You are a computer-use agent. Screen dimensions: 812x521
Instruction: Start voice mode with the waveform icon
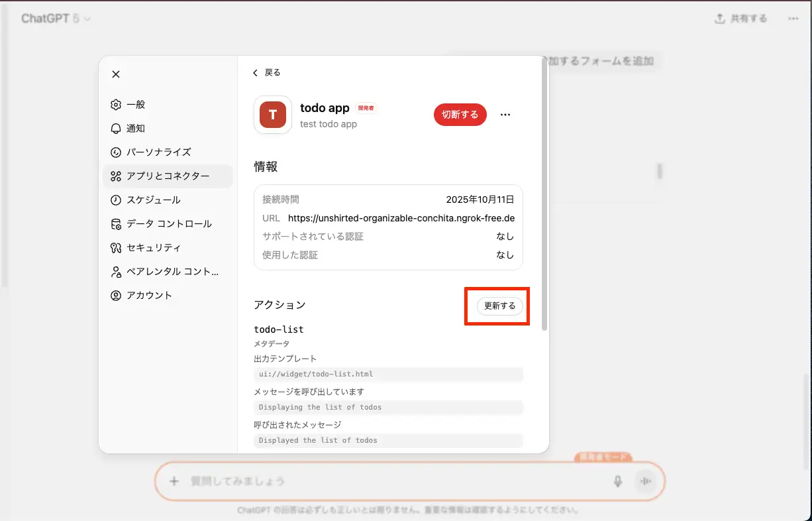click(645, 481)
